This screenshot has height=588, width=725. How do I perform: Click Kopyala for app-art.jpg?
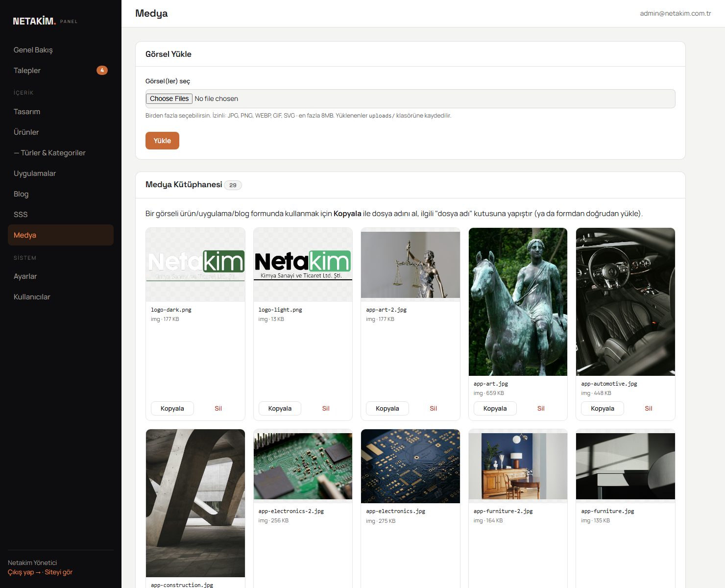tap(495, 409)
